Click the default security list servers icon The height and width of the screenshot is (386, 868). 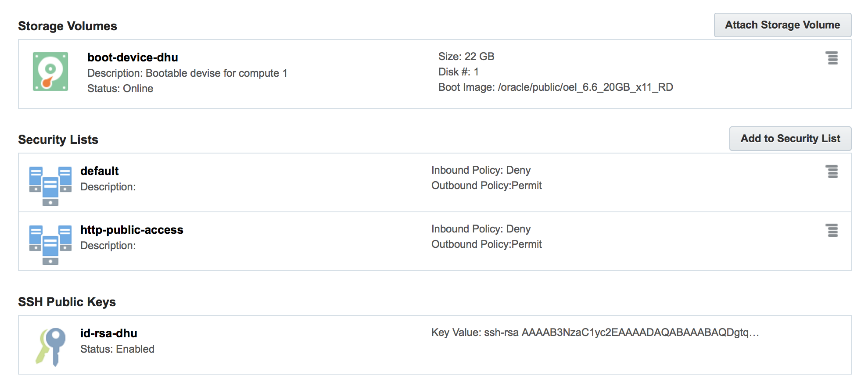tap(50, 186)
